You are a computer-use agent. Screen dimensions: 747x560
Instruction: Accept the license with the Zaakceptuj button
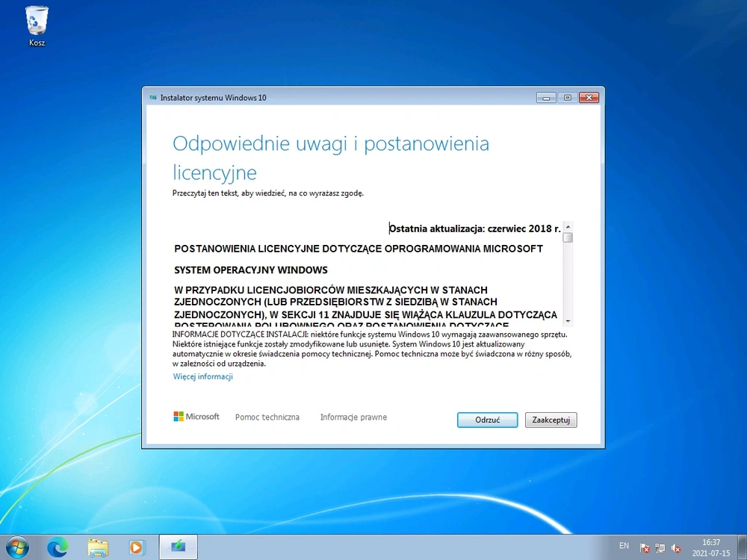click(x=551, y=420)
